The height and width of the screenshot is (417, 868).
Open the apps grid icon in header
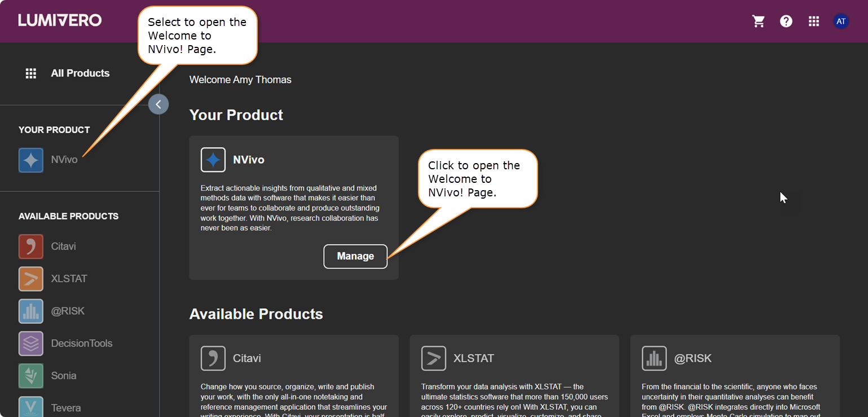[x=813, y=21]
